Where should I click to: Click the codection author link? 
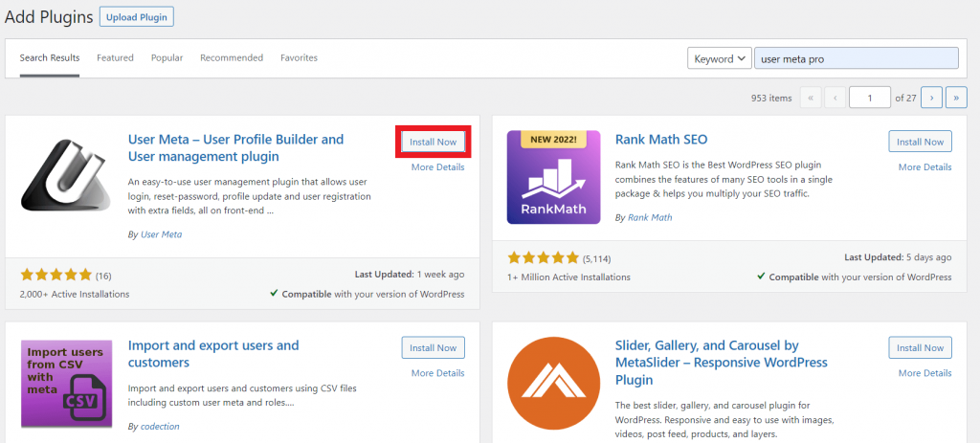(160, 426)
